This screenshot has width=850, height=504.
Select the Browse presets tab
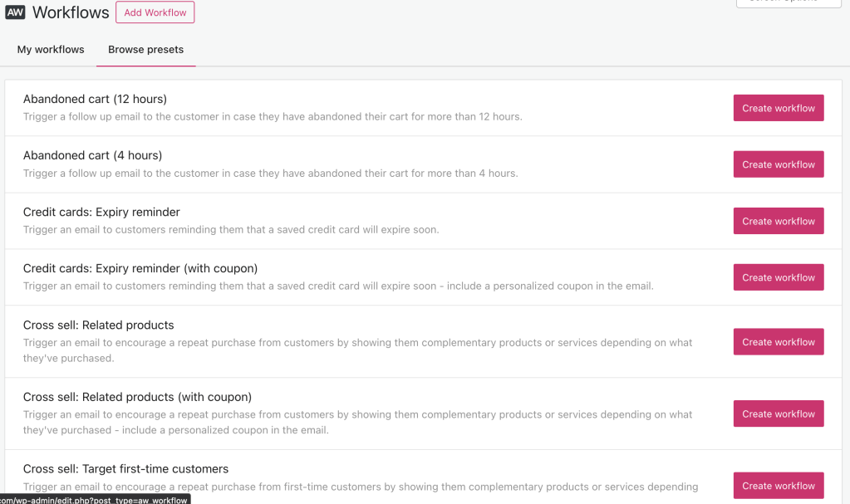pos(145,50)
